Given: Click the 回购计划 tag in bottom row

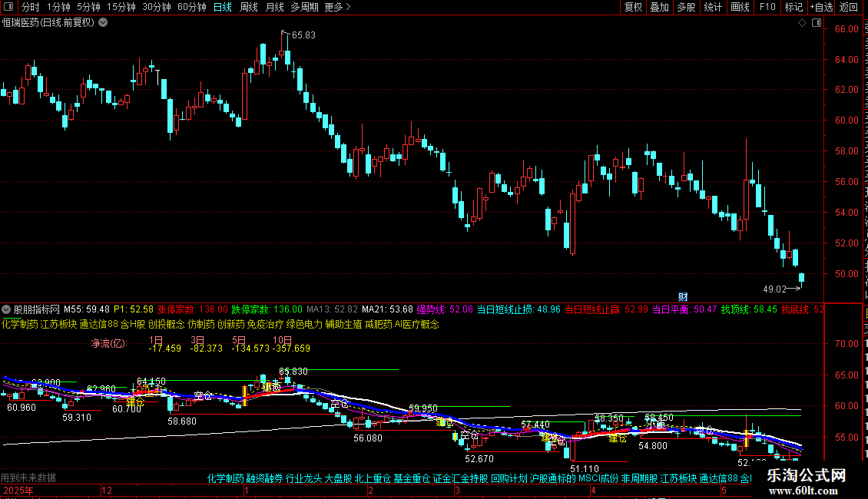Looking at the screenshot, I should click(509, 478).
